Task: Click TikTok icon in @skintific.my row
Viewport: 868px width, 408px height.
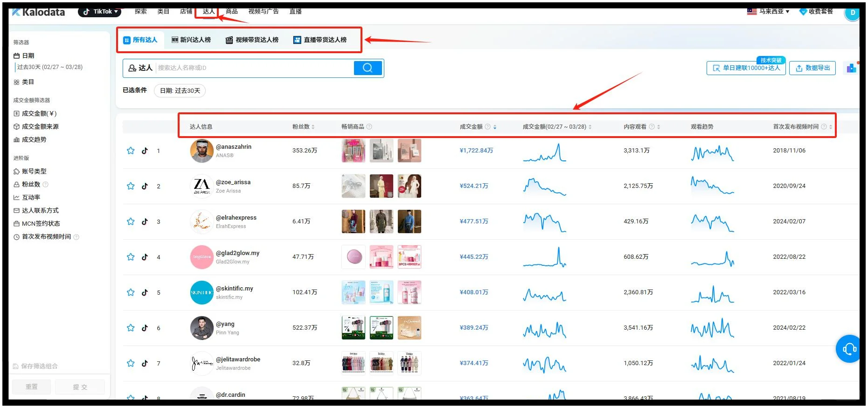Action: click(x=145, y=292)
